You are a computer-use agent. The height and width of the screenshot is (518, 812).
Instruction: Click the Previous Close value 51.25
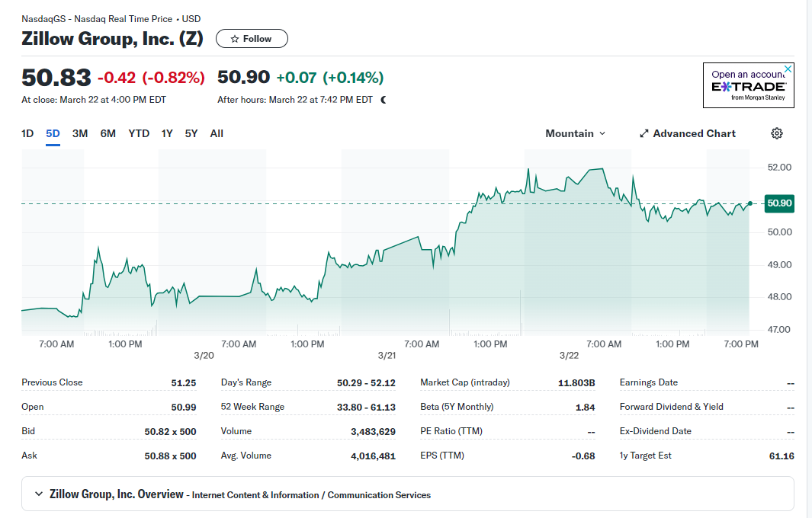(x=184, y=383)
